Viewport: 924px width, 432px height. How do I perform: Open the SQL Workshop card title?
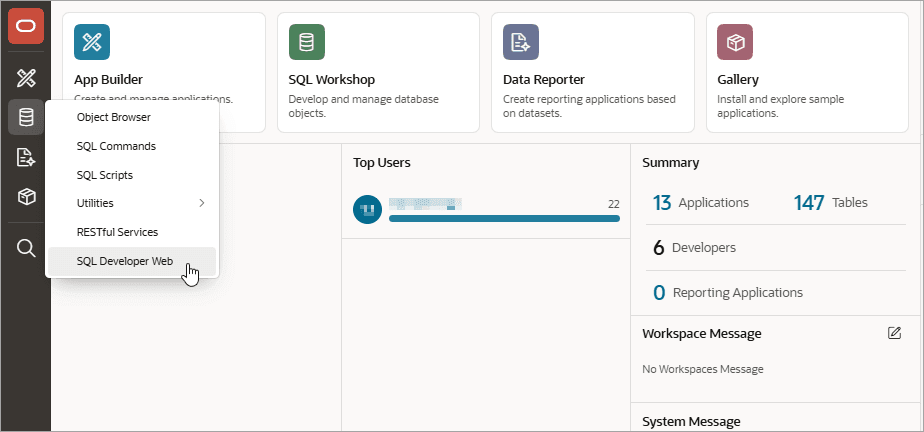click(x=332, y=80)
